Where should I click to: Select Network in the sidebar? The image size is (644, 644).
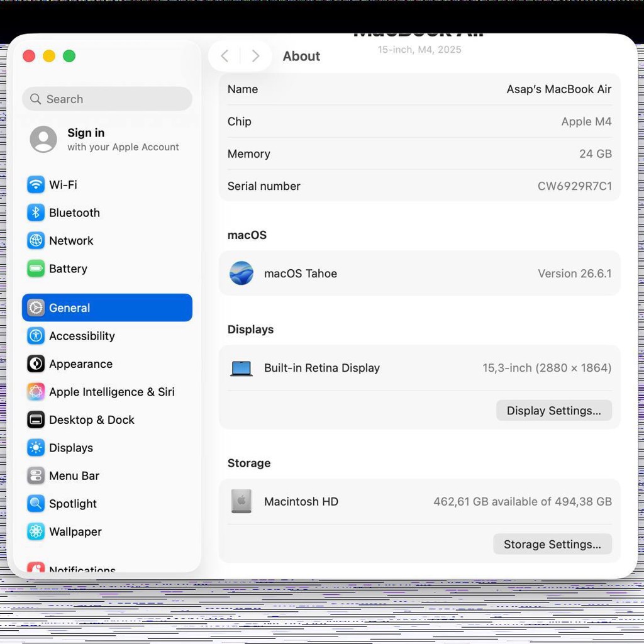coord(107,240)
